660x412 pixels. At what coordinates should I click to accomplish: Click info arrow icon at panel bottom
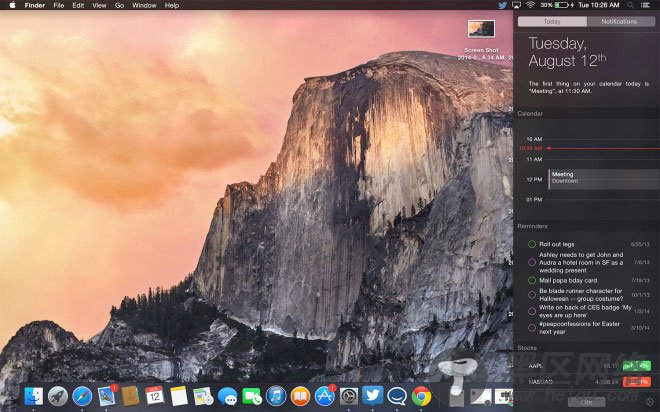pos(650,402)
